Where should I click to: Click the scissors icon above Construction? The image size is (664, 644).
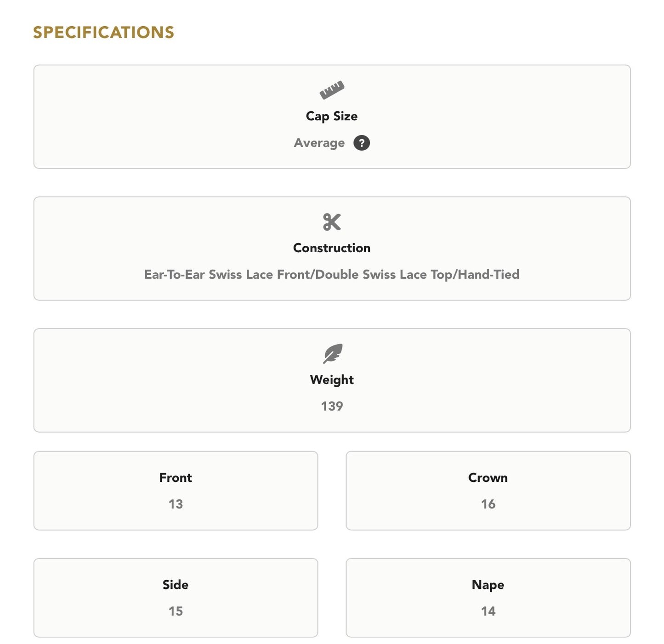(332, 222)
